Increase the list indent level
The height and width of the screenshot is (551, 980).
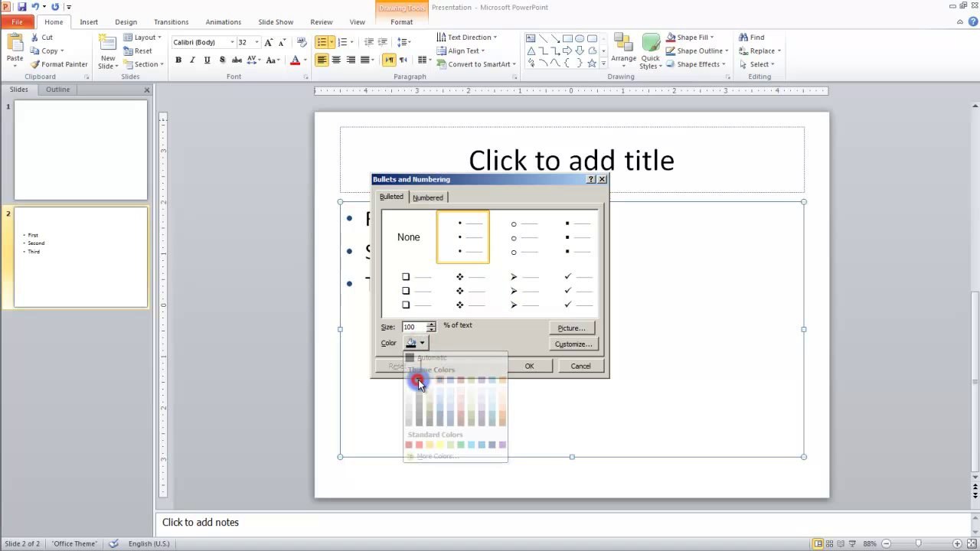click(384, 42)
